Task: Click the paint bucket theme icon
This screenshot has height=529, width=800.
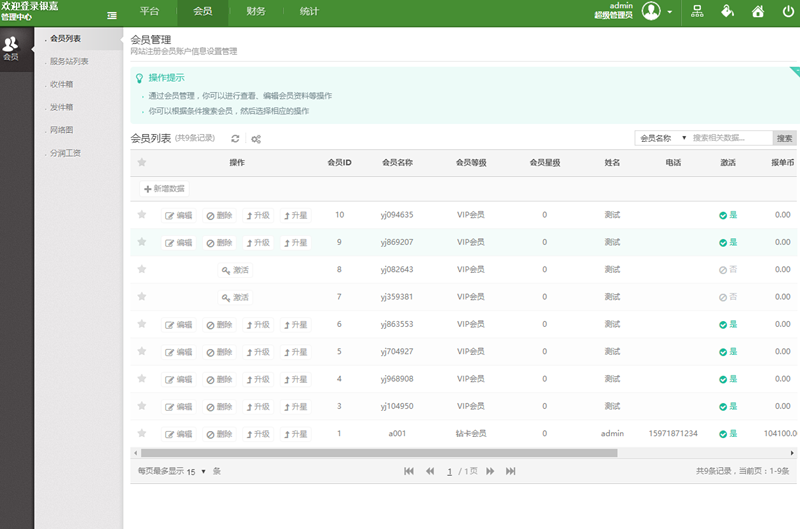Action: pyautogui.click(x=728, y=12)
